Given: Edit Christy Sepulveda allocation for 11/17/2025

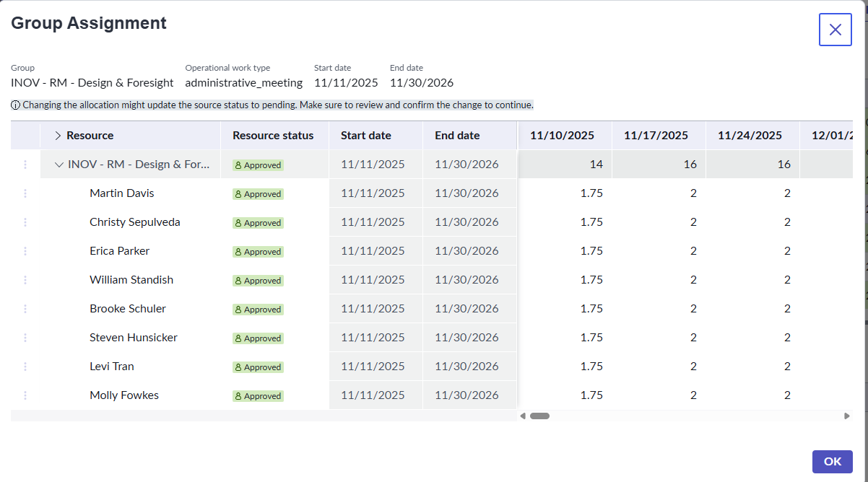Looking at the screenshot, I should (659, 222).
